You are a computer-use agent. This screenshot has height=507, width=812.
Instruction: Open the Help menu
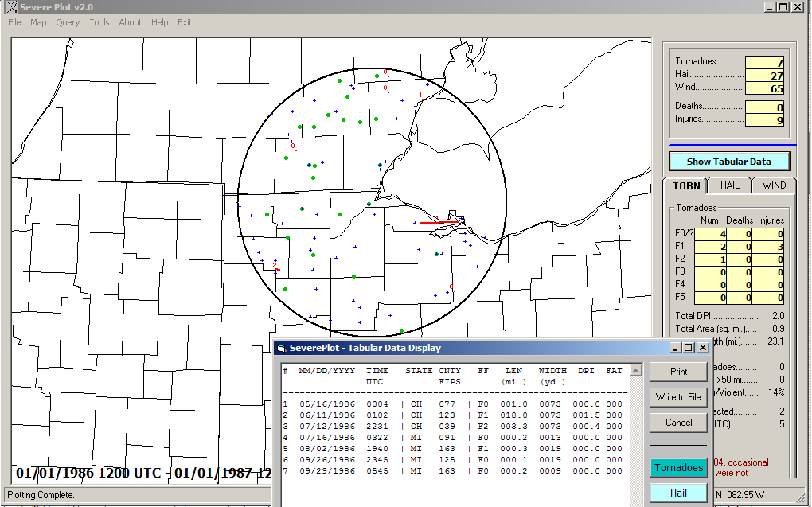[x=159, y=22]
